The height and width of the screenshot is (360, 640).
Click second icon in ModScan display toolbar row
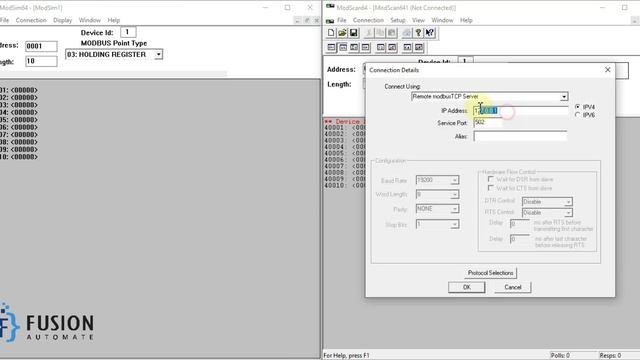coord(342,48)
